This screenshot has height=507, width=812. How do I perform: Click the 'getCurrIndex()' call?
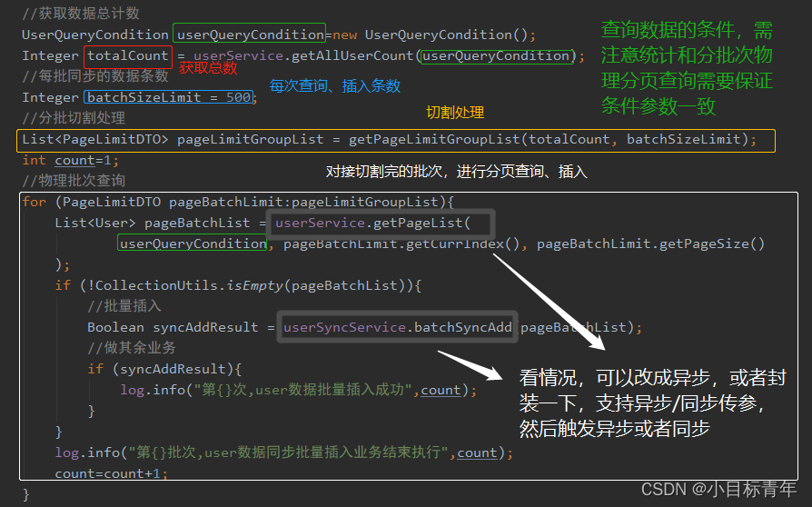(462, 244)
